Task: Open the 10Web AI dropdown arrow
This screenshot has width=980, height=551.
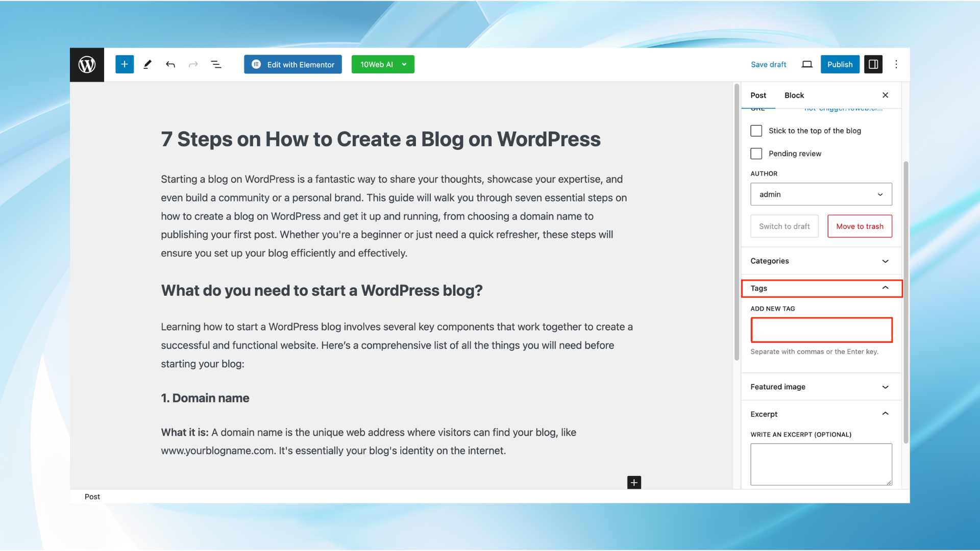Action: 404,64
